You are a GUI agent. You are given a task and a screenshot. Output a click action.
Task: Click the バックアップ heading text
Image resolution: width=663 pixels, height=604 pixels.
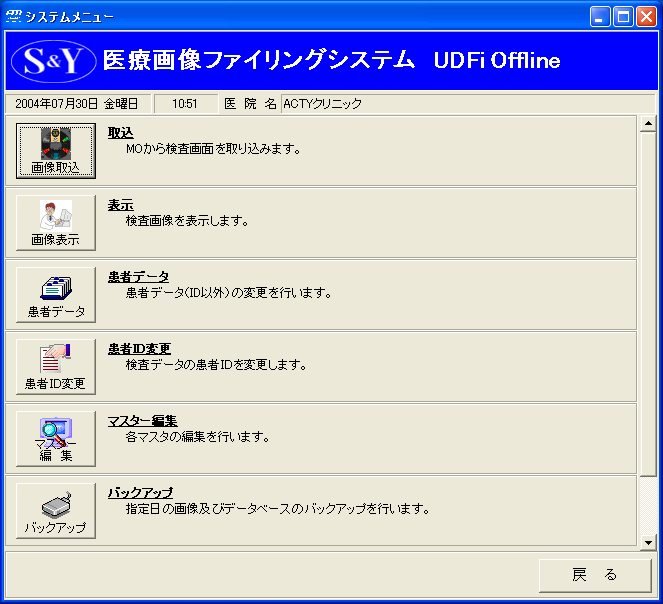140,493
